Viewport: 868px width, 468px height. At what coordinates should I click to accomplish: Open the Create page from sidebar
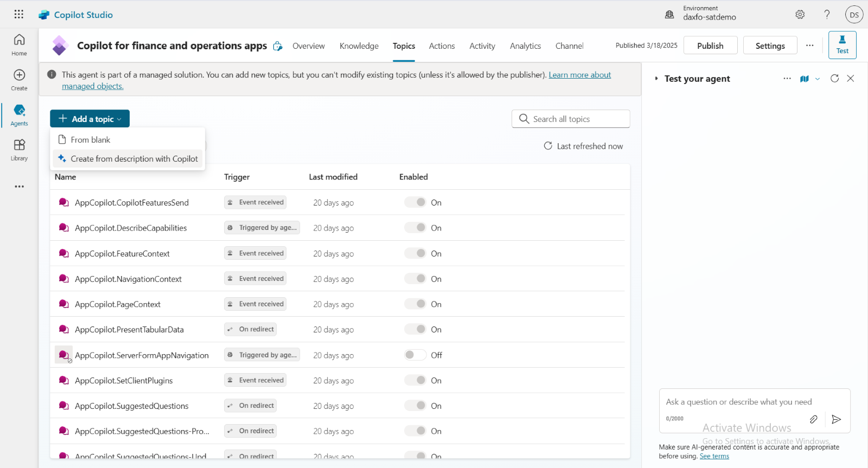click(19, 79)
